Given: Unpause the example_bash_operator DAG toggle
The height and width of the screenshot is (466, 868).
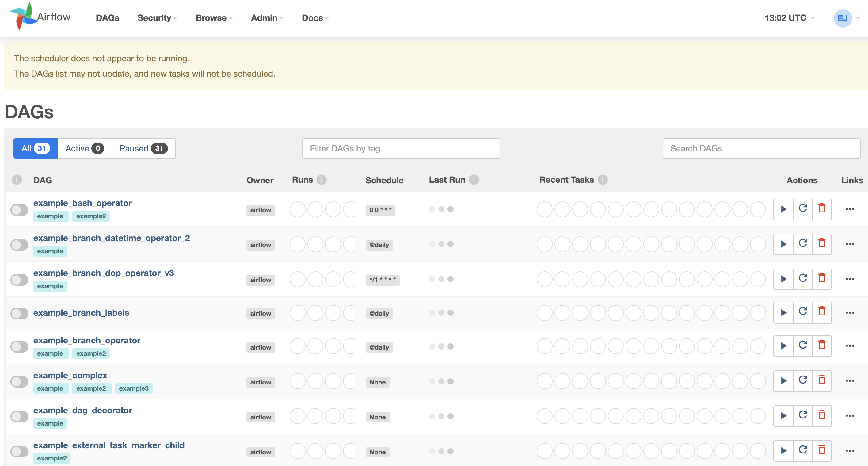Looking at the screenshot, I should coord(19,210).
